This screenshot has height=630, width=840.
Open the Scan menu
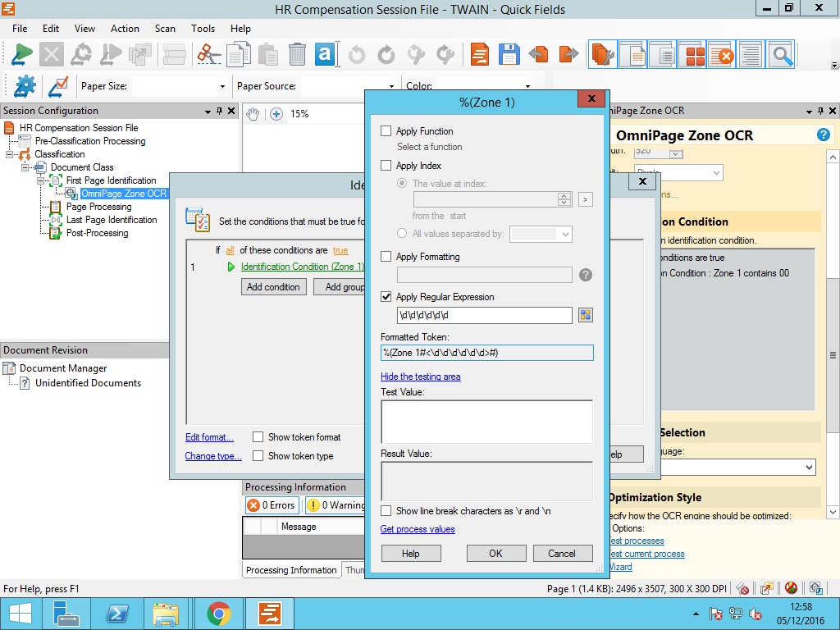pyautogui.click(x=165, y=29)
